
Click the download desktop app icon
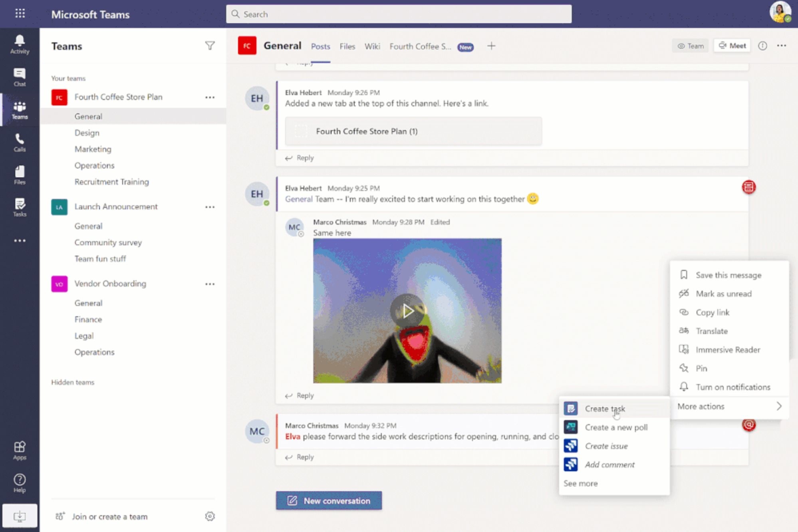click(x=20, y=516)
